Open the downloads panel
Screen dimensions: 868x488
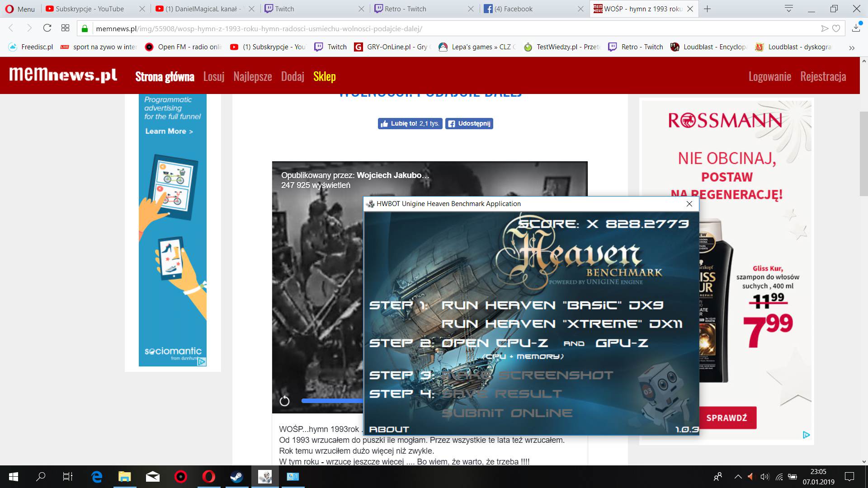[x=856, y=28]
